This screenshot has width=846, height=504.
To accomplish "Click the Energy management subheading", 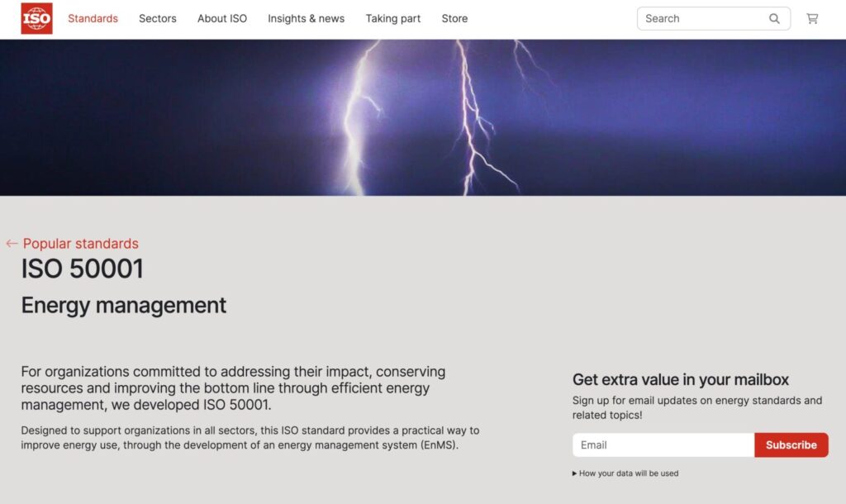I will (x=124, y=305).
